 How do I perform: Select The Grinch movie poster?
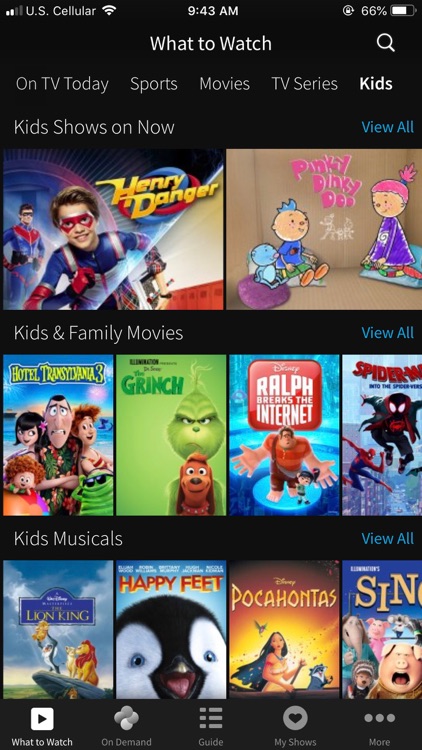pos(171,435)
